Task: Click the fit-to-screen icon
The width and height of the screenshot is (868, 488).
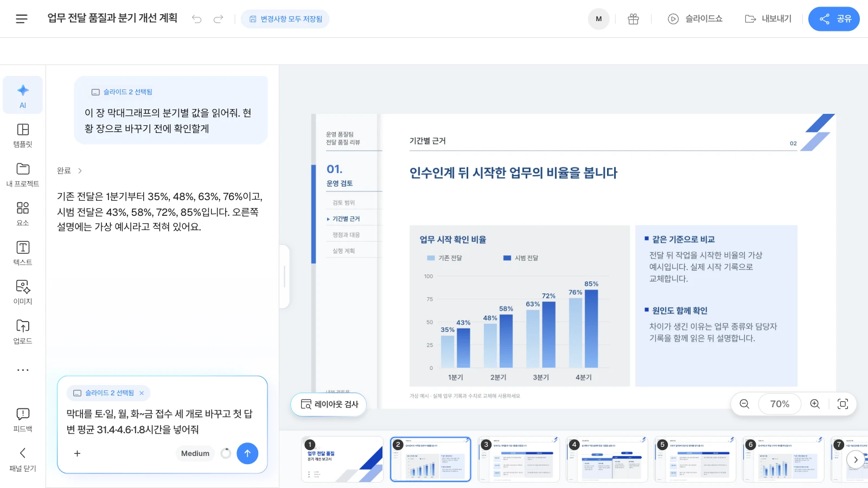Action: point(843,404)
